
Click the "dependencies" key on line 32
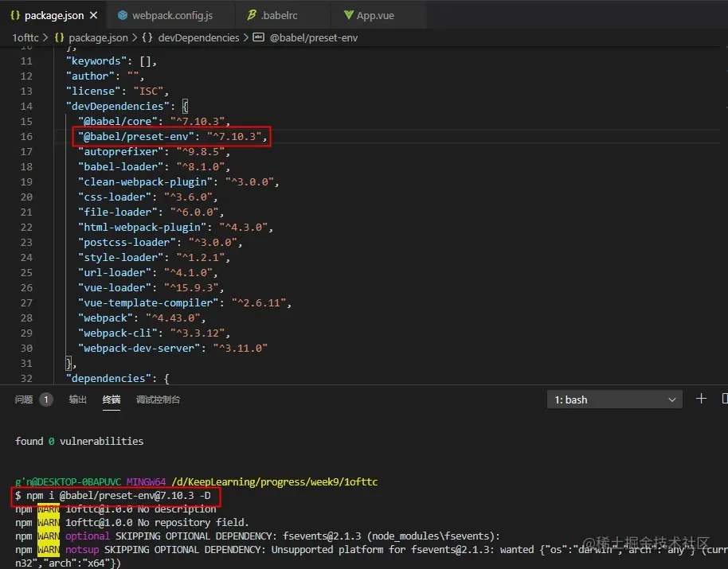click(x=108, y=379)
